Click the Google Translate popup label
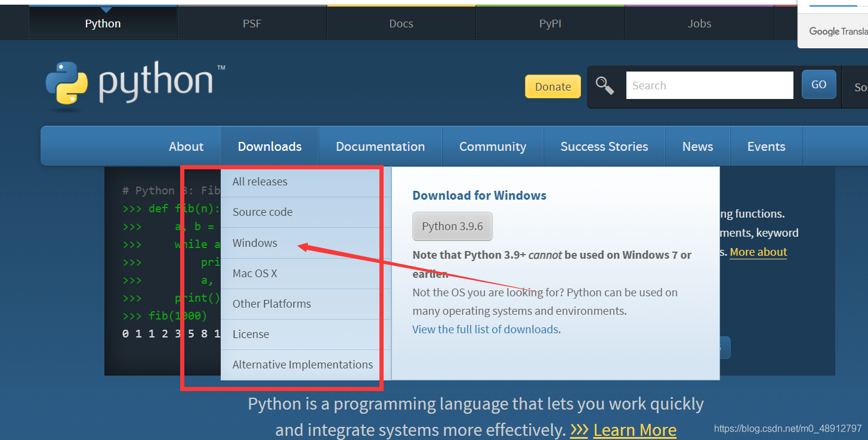The height and width of the screenshot is (440, 868). (x=838, y=31)
